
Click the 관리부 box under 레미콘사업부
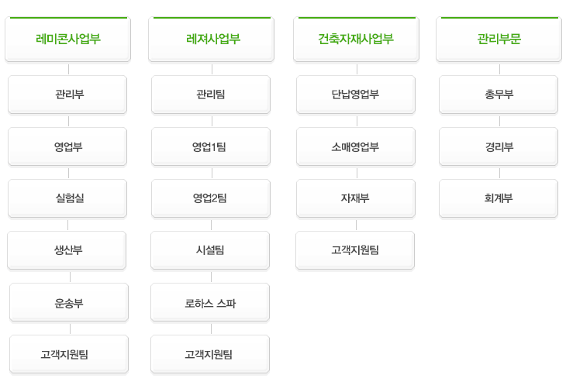[x=67, y=95]
